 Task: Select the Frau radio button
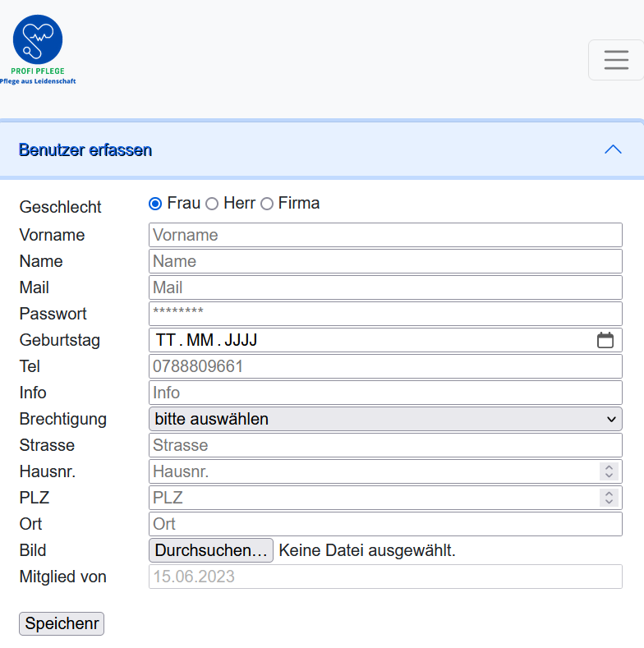155,204
